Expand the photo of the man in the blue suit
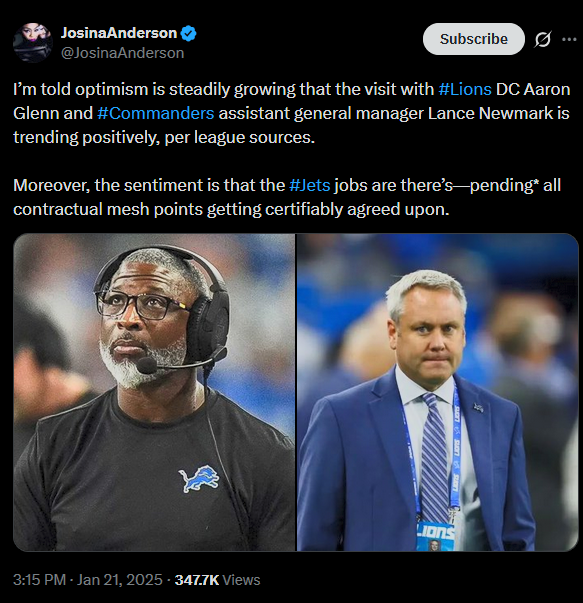The image size is (583, 603). tap(438, 392)
